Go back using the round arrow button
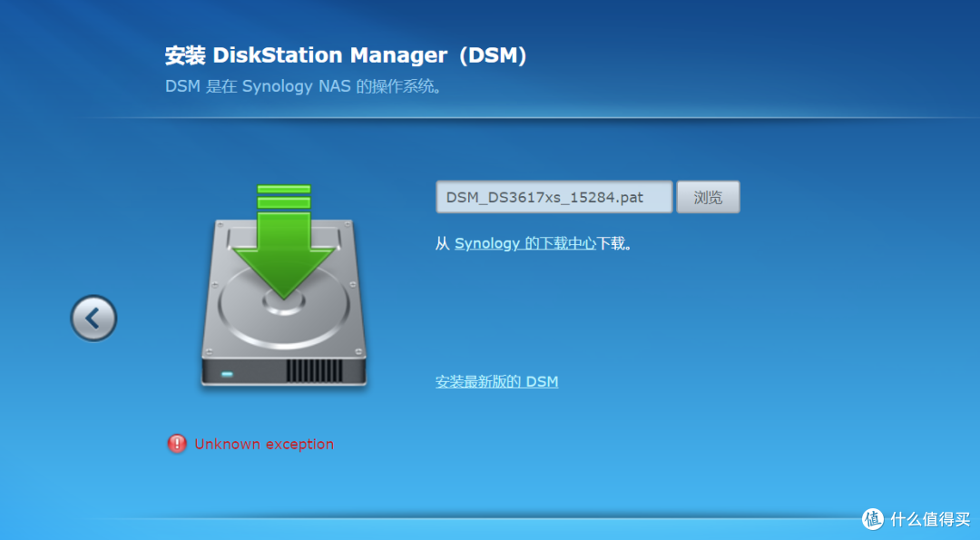980x540 pixels. [93, 319]
